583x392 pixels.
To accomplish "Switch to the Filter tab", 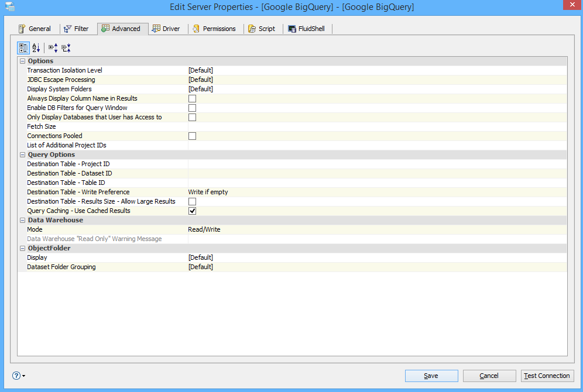I will pyautogui.click(x=76, y=29).
